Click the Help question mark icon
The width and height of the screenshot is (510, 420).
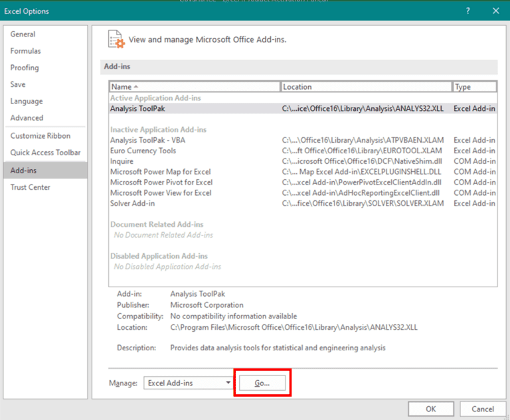click(468, 11)
